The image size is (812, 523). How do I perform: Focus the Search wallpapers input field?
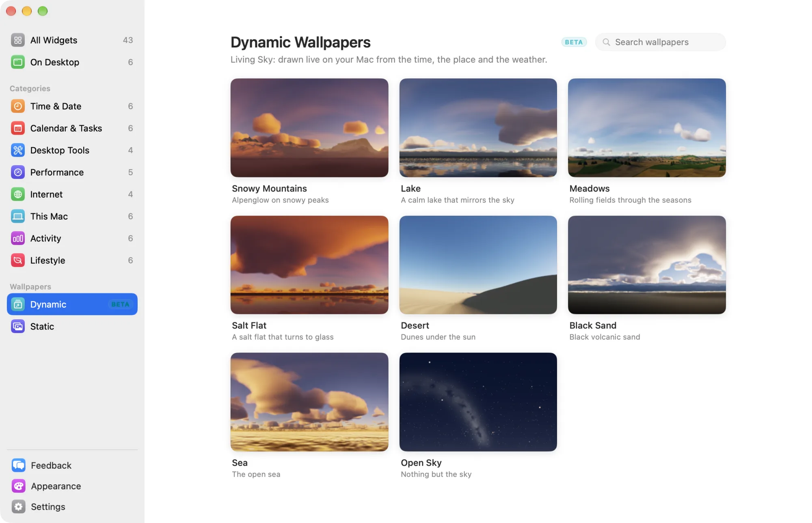click(x=661, y=42)
